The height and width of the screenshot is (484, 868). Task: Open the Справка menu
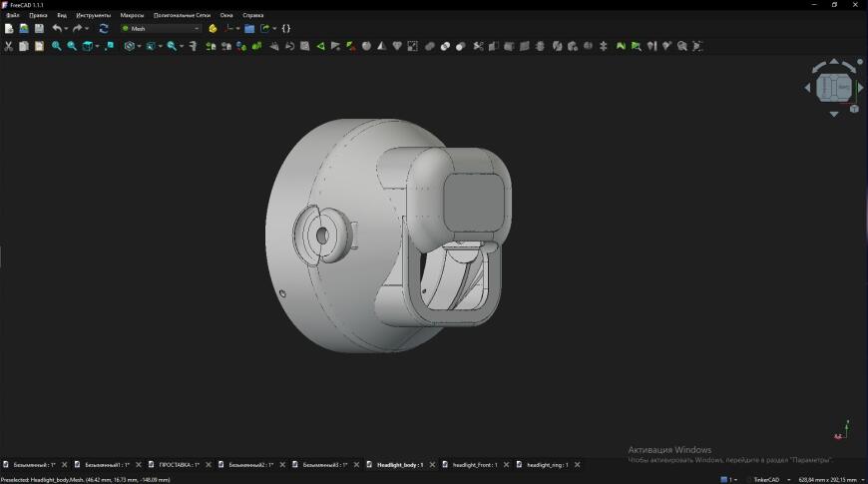coord(253,15)
